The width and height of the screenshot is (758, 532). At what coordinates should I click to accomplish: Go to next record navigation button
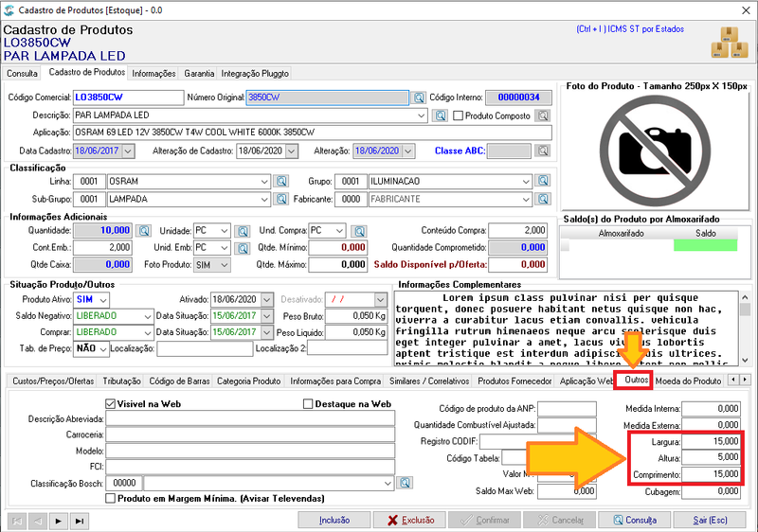(59, 521)
